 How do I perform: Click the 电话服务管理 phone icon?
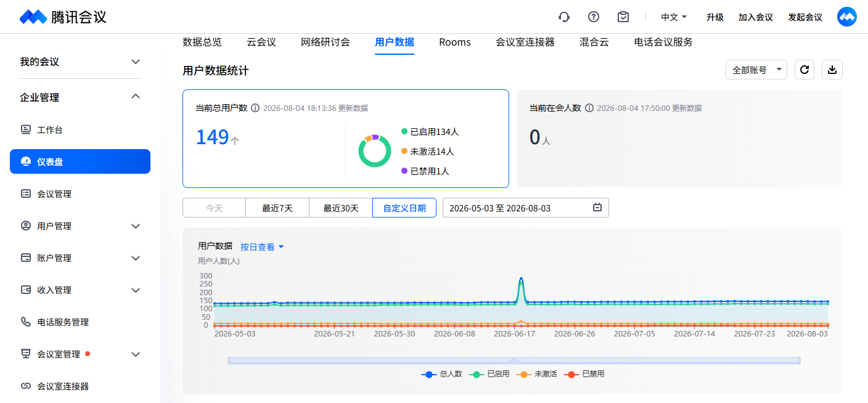pos(26,322)
